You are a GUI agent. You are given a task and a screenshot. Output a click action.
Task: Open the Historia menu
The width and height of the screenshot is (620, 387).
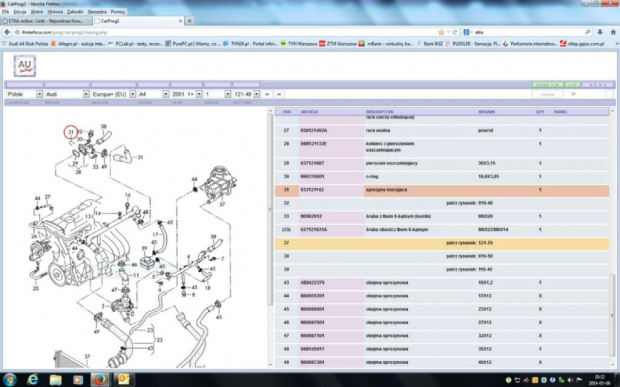55,12
